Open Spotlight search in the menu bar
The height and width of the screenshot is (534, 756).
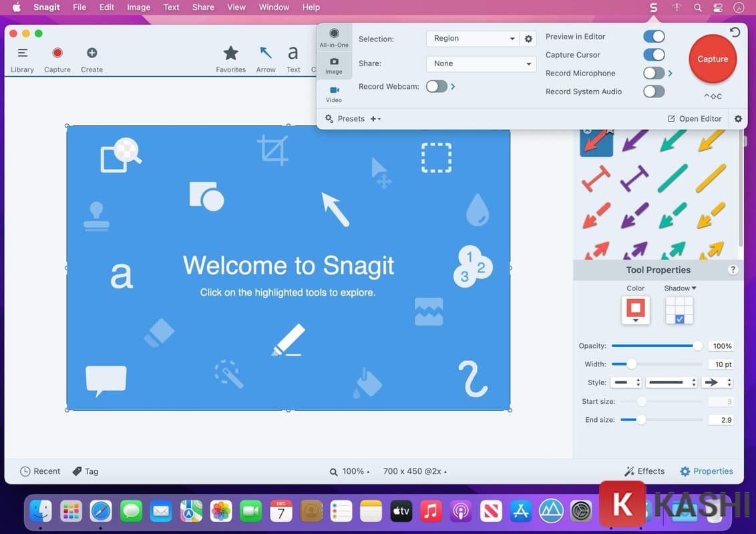click(698, 7)
